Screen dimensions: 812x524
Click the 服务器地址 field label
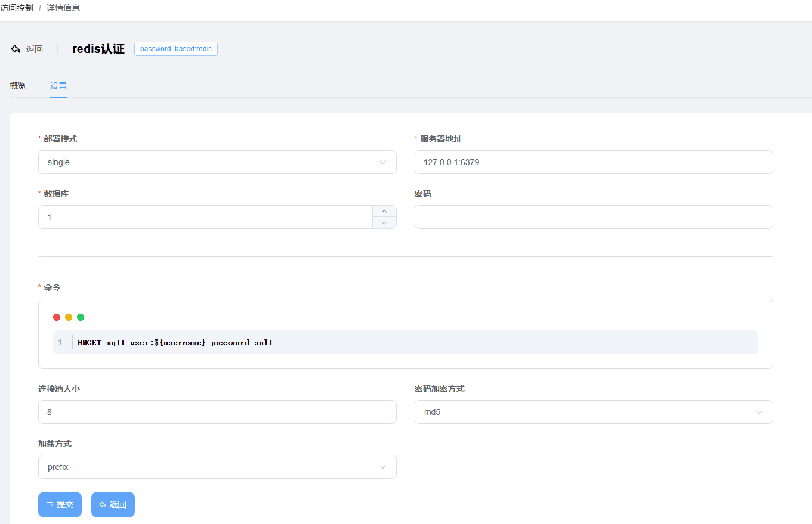click(441, 139)
